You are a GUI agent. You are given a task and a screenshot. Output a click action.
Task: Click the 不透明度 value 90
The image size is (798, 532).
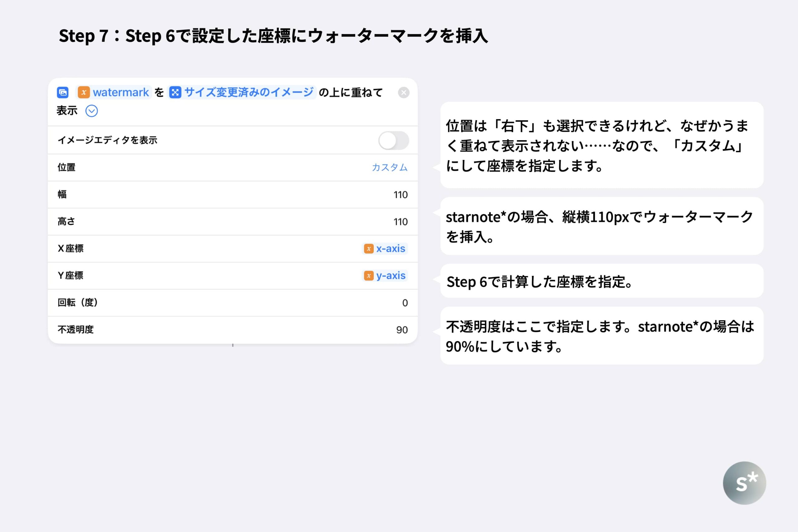coord(402,330)
